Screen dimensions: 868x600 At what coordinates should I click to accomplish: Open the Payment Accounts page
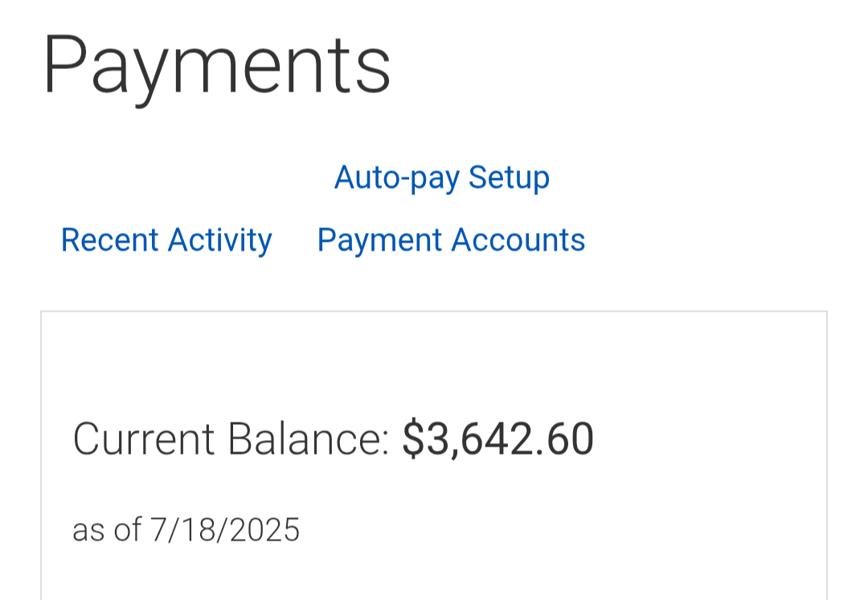coord(451,240)
